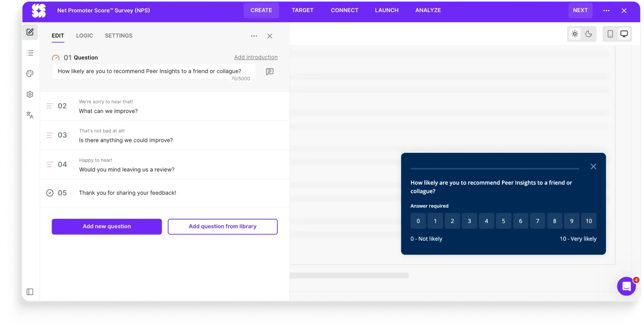Click the question 01 text field

tap(154, 72)
